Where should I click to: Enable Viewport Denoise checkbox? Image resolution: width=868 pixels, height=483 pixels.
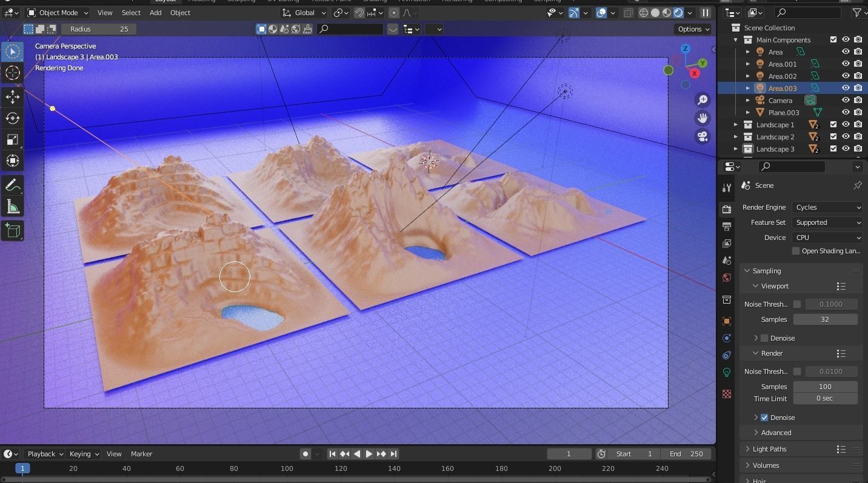pyautogui.click(x=764, y=338)
